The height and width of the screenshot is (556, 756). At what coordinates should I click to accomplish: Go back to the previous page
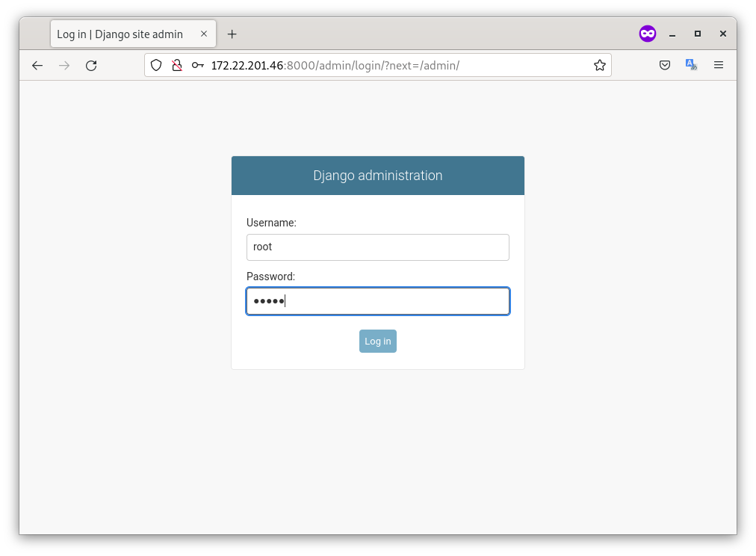37,66
